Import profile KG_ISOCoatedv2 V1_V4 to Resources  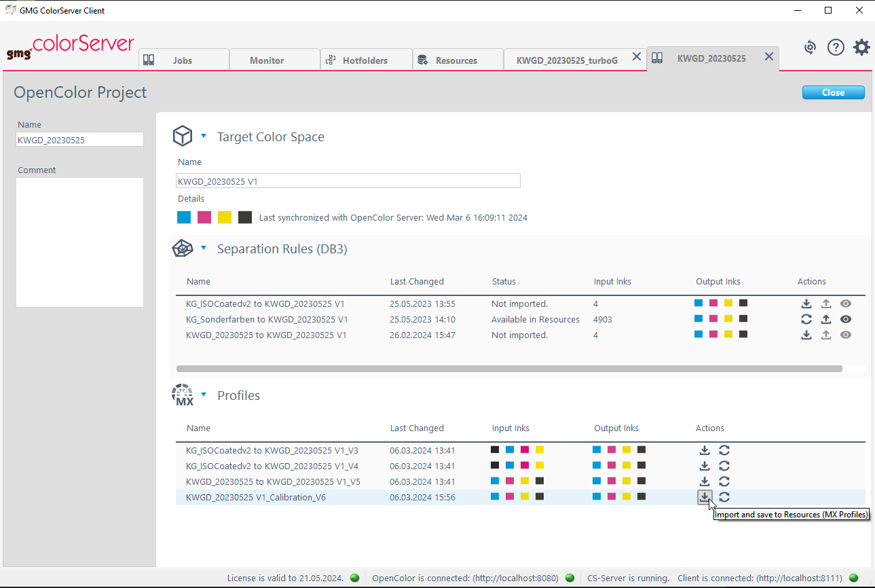point(705,466)
